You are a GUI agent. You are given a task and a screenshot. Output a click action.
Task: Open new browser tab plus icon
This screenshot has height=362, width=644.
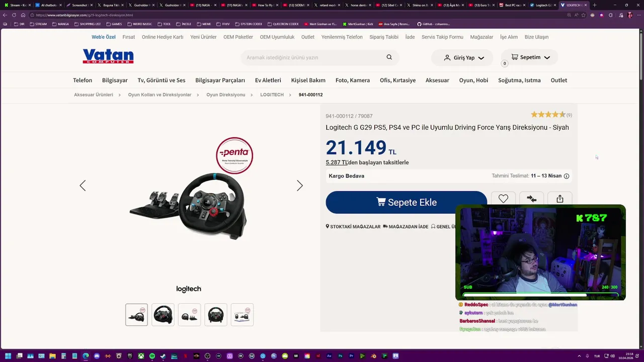594,5
